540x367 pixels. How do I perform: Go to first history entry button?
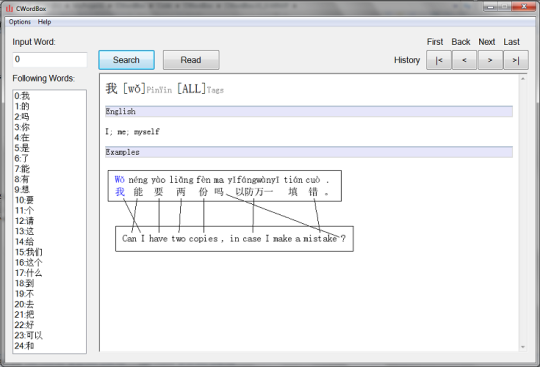[439, 60]
